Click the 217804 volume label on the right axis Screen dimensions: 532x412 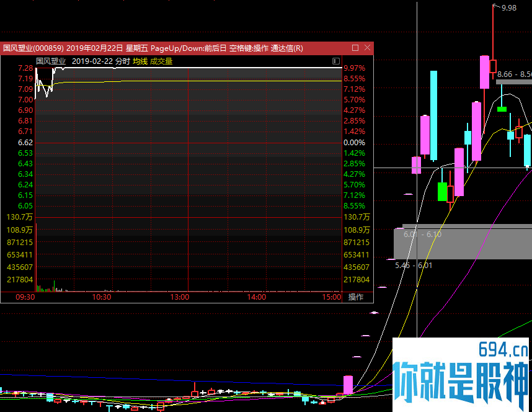point(357,280)
